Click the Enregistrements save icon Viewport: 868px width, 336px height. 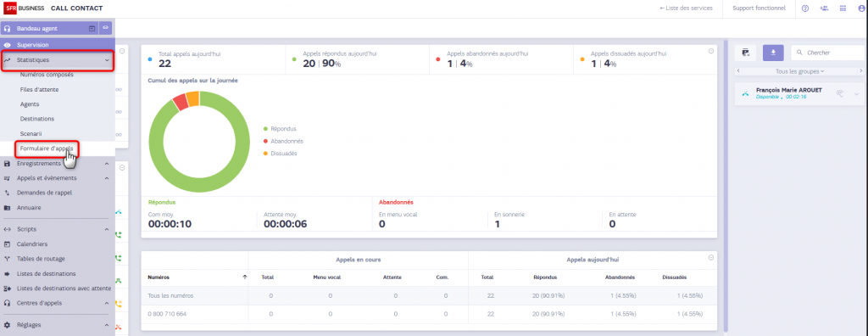[7, 164]
